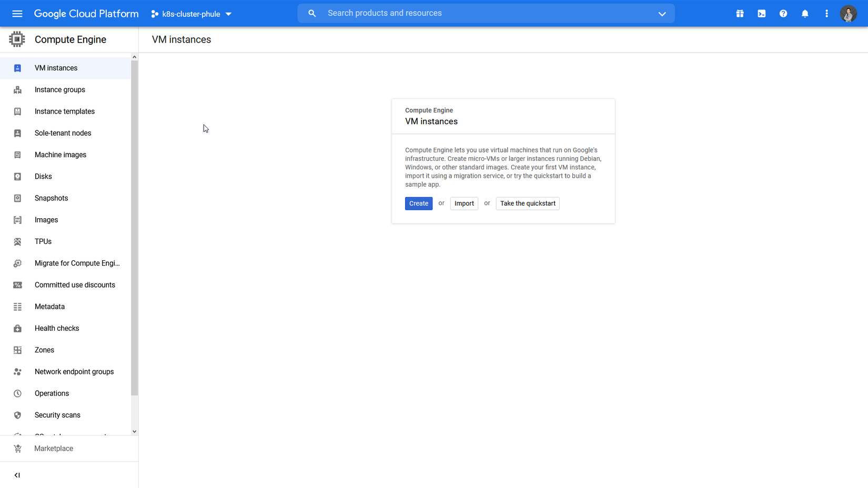Viewport: 868px width, 488px height.
Task: Click sidebar scrollbar up arrow
Action: [x=135, y=57]
